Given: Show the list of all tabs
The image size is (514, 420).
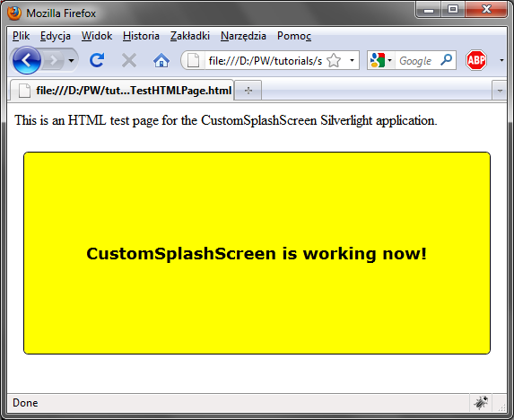Looking at the screenshot, I should pos(500,91).
